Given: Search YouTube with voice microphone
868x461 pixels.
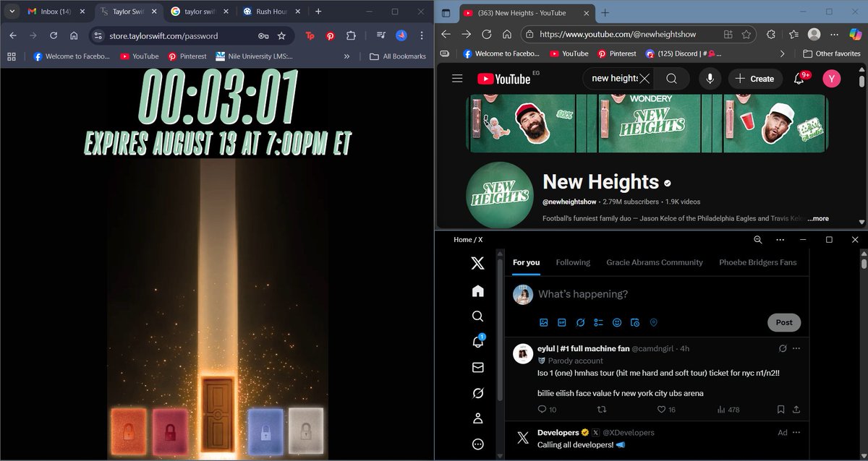Looking at the screenshot, I should point(710,79).
